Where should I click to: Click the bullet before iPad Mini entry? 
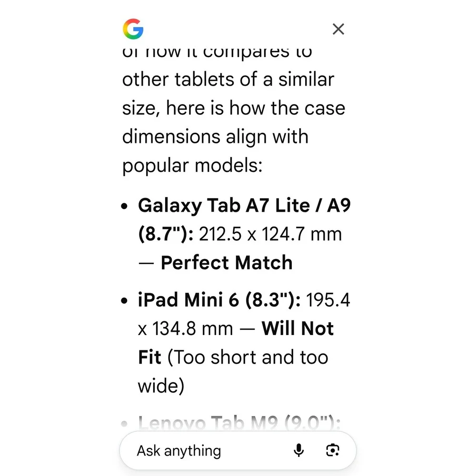click(x=124, y=301)
